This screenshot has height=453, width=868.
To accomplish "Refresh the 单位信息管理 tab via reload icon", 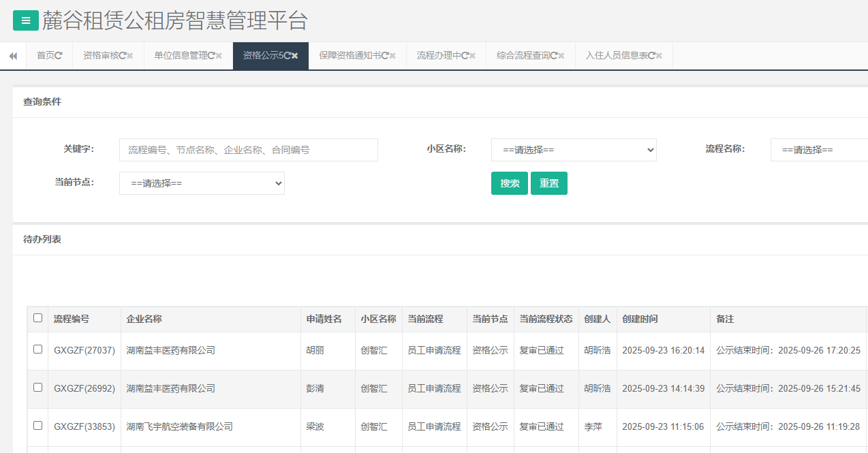I will 211,56.
